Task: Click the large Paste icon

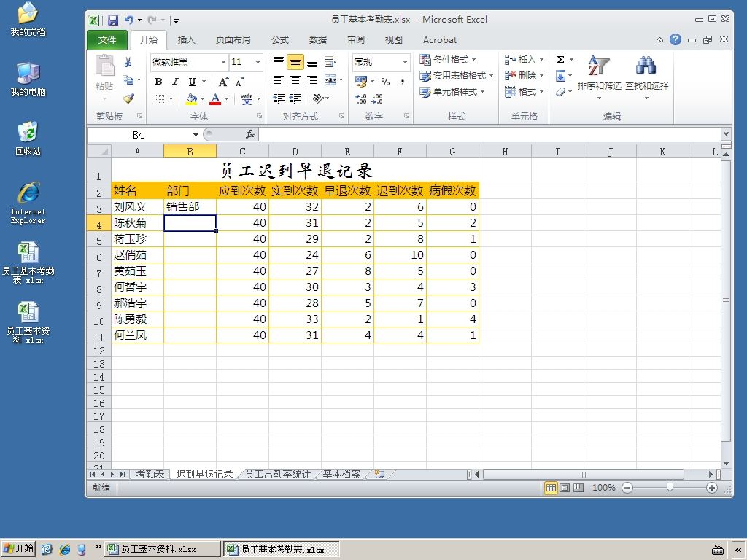Action: click(x=104, y=66)
